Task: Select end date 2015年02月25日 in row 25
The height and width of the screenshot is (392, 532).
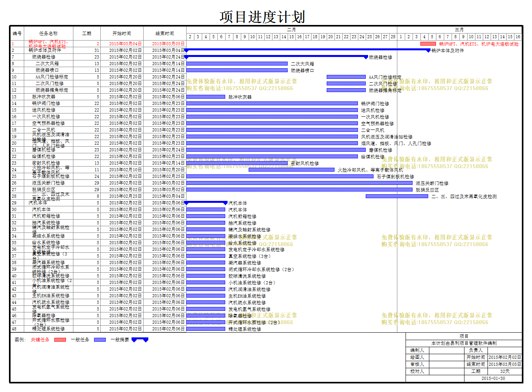Action: [168, 176]
